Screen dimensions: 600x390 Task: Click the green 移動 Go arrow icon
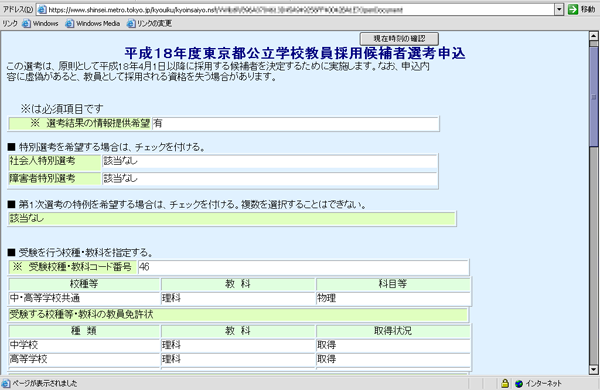(x=573, y=10)
